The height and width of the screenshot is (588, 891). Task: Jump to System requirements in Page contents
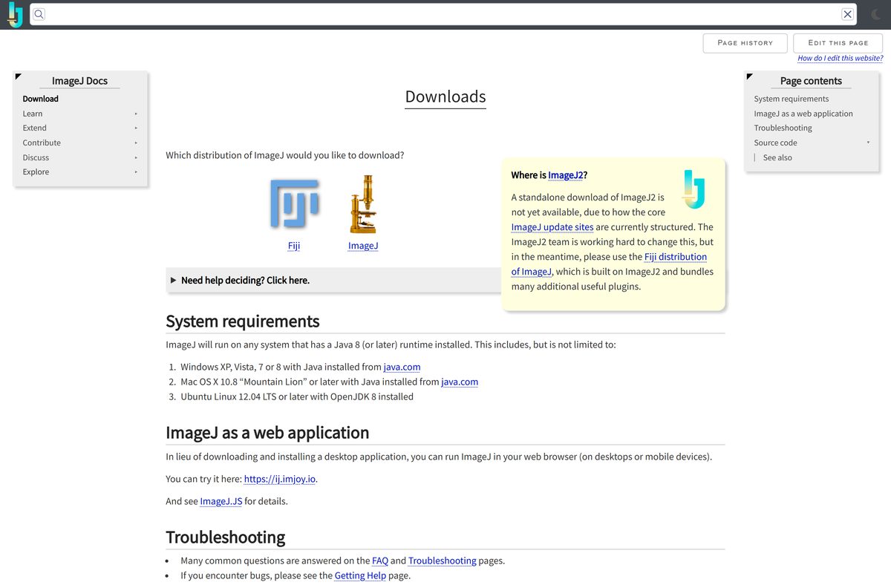(x=791, y=99)
